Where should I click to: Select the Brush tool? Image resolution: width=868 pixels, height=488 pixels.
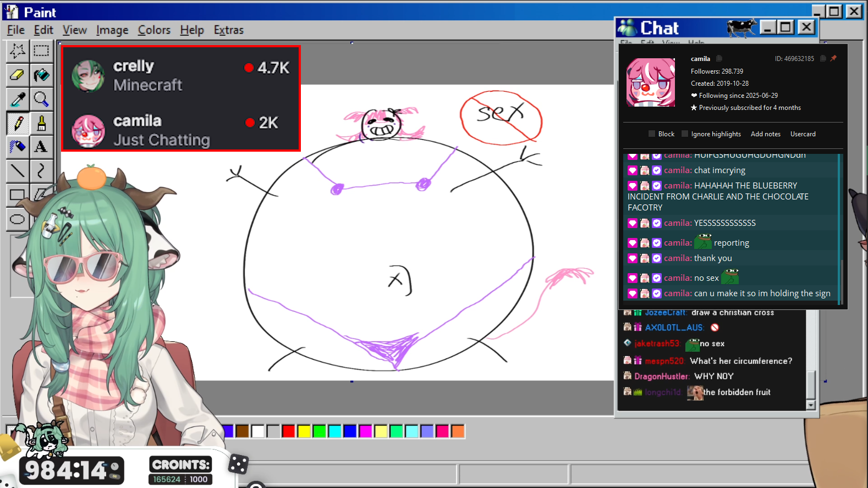[41, 123]
